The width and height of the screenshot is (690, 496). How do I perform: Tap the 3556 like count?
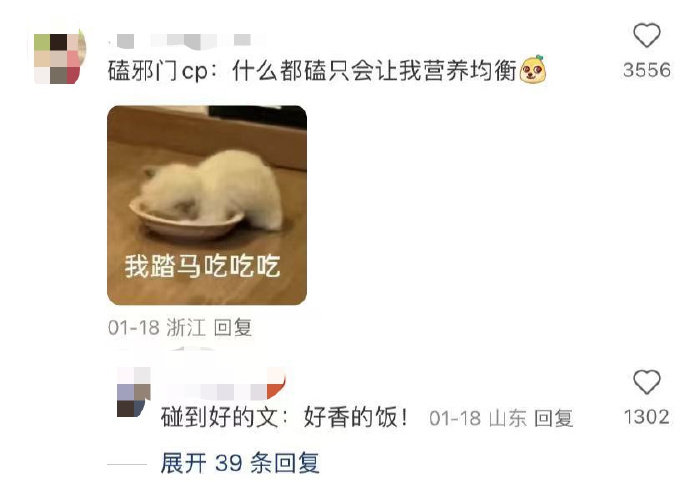tap(647, 70)
